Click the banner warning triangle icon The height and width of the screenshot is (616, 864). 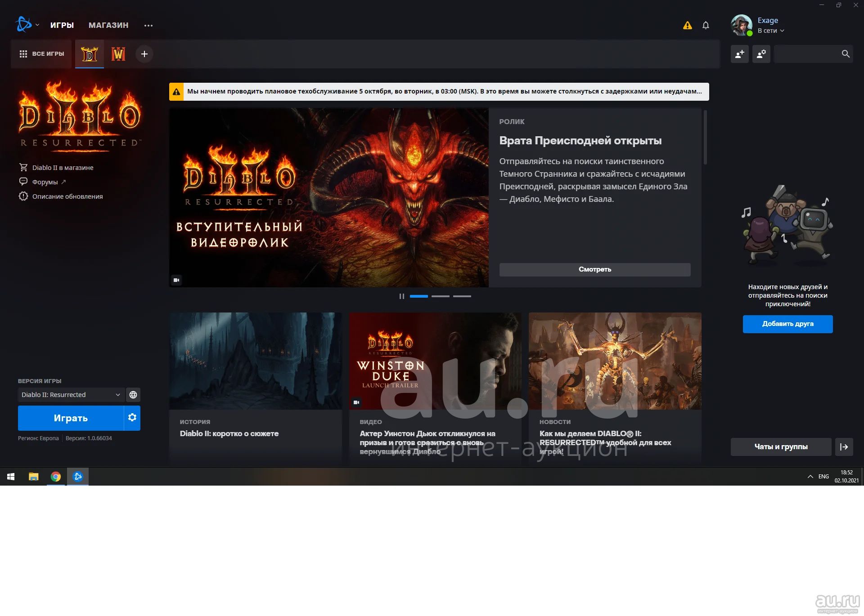176,92
